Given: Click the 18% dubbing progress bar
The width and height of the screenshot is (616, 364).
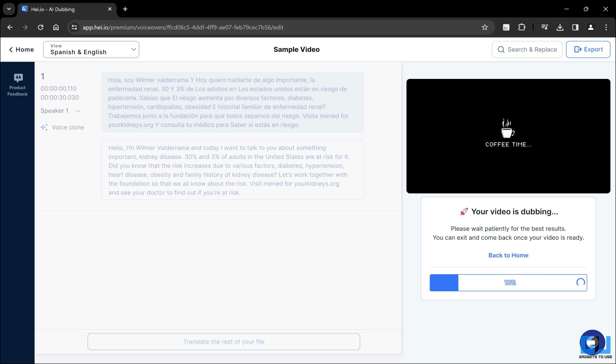Looking at the screenshot, I should [508, 283].
